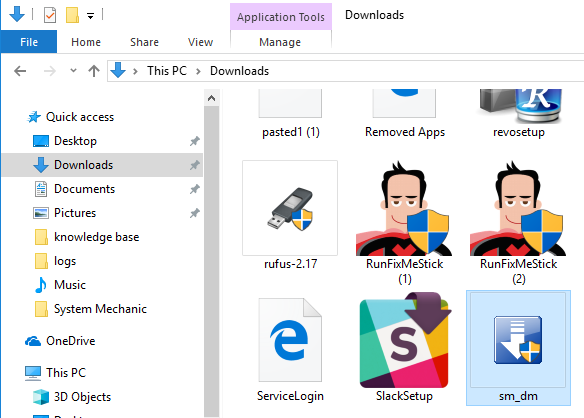Go back with the Back arrow

[20, 71]
